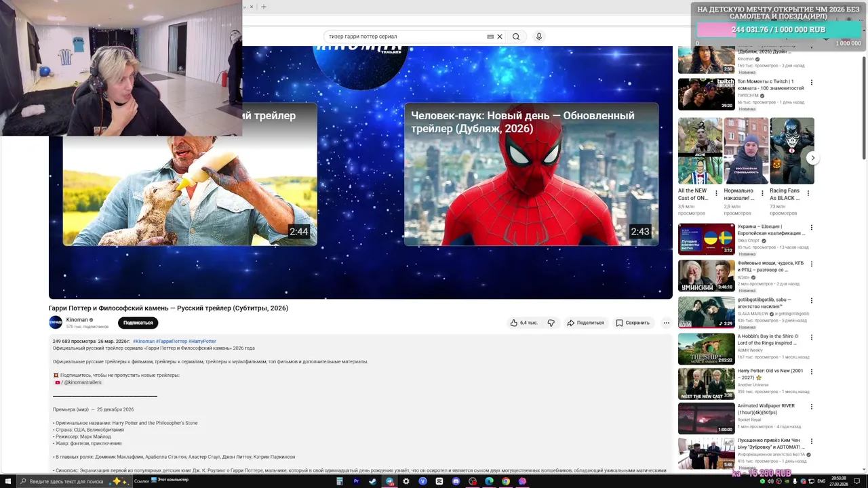
Task: Dislike the video with thumbs-down icon
Action: 551,323
